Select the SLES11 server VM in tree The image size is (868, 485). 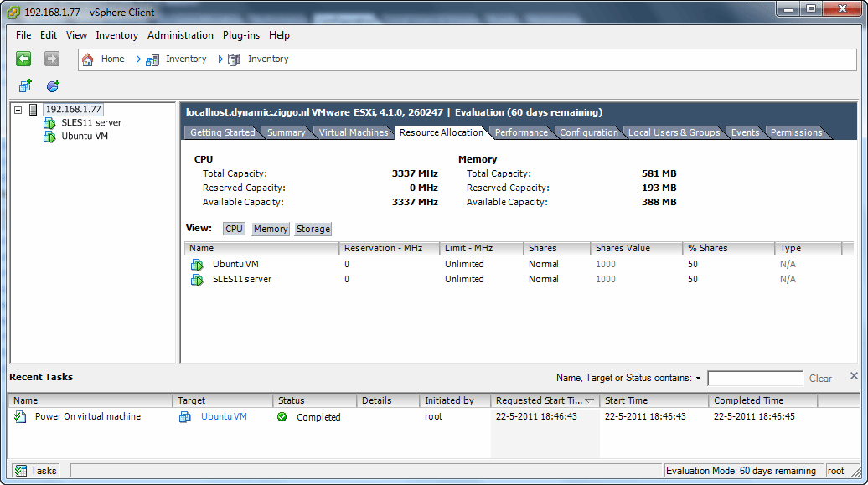click(90, 123)
